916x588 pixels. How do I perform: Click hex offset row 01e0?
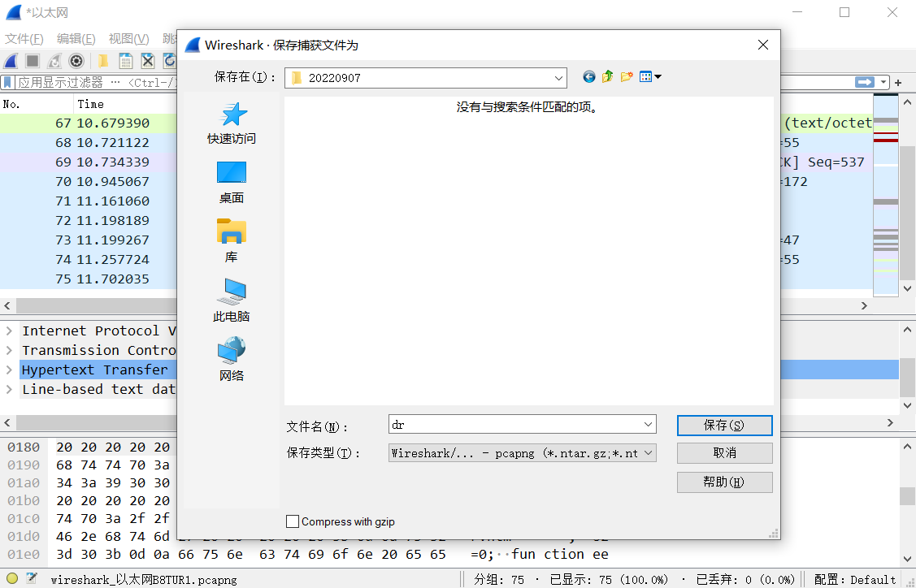[24, 554]
